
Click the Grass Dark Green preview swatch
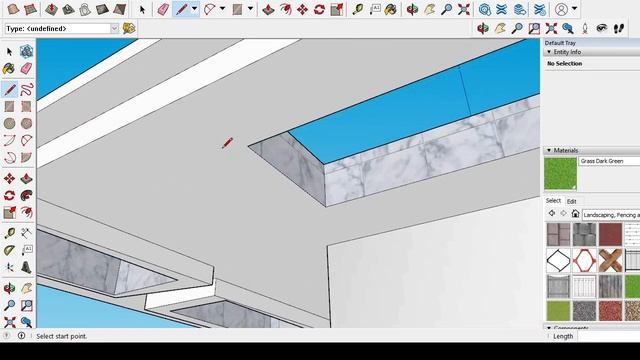click(x=560, y=174)
